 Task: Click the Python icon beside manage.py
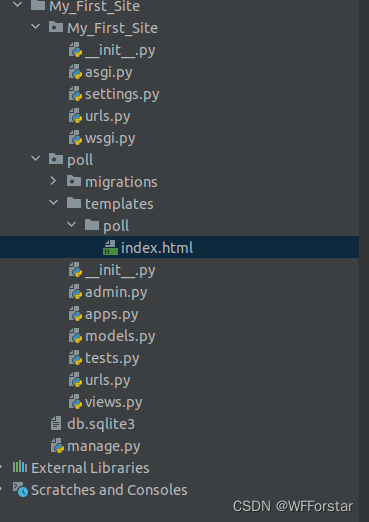(57, 446)
